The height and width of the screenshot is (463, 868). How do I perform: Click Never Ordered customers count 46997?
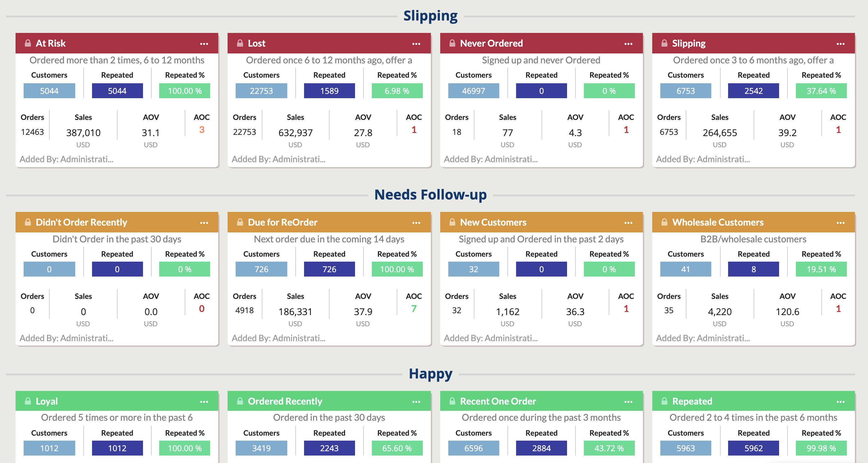coord(473,91)
